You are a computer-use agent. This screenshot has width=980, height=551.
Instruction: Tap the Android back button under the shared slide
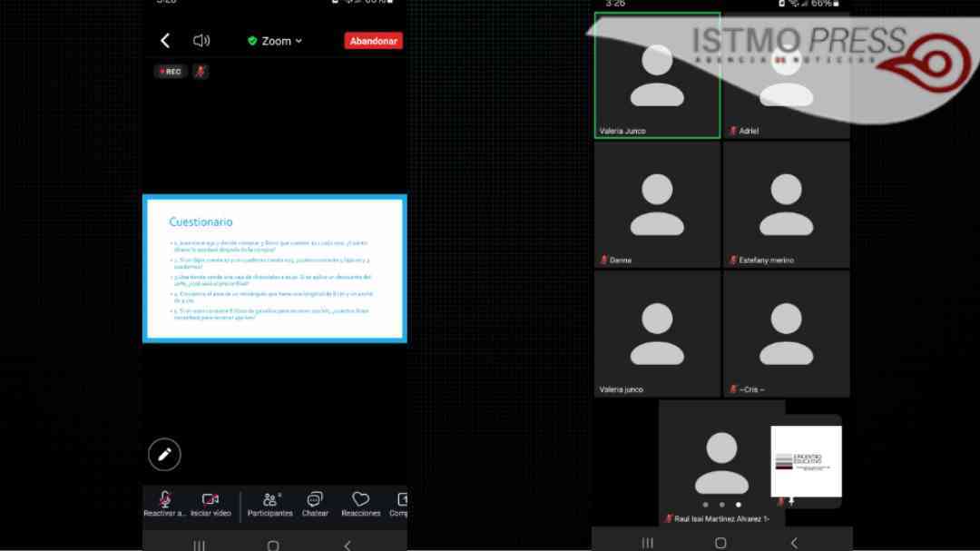pos(348,545)
